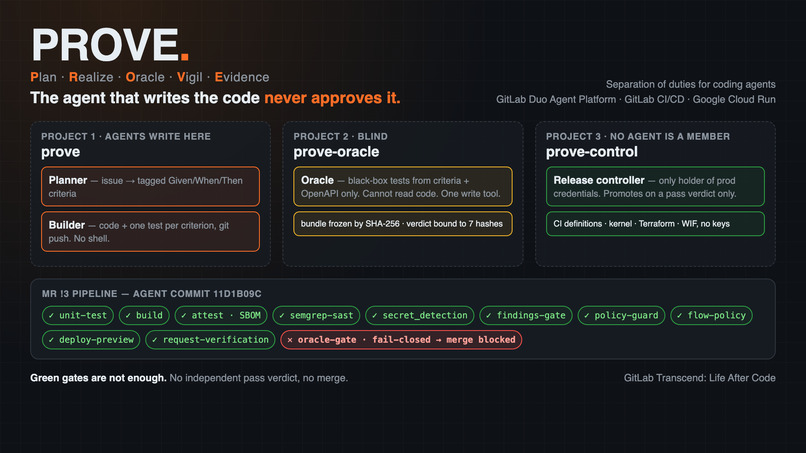The height and width of the screenshot is (453, 806).
Task: Select the request-verification badge
Action: (210, 339)
